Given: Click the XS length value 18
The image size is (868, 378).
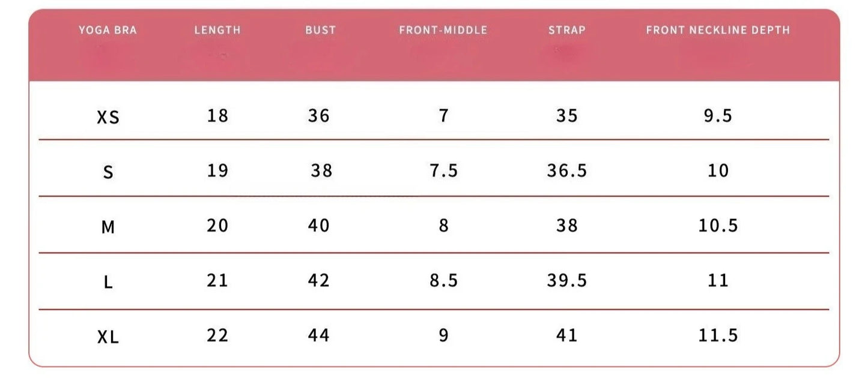Looking at the screenshot, I should 217,115.
